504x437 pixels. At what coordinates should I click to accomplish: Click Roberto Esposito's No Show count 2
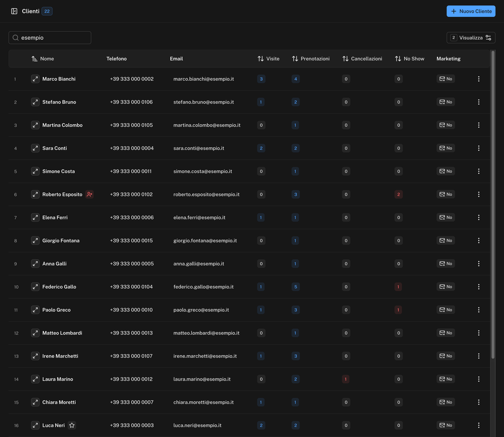(x=398, y=195)
